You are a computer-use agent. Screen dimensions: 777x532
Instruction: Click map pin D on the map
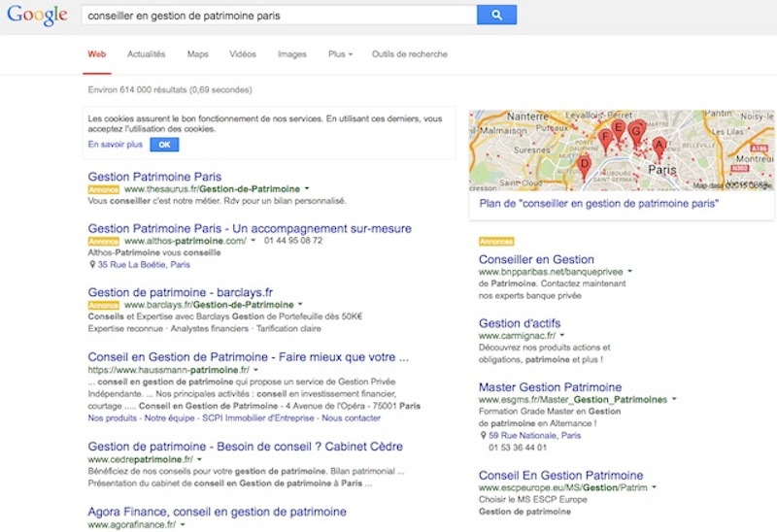[x=585, y=166]
